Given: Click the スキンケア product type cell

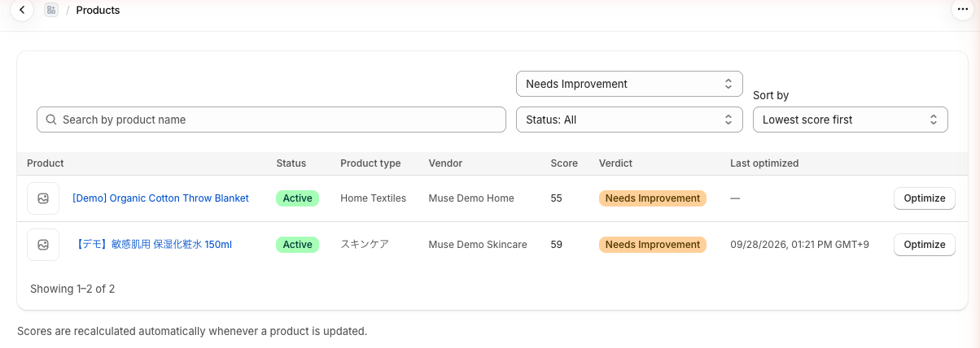Looking at the screenshot, I should click(x=365, y=245).
